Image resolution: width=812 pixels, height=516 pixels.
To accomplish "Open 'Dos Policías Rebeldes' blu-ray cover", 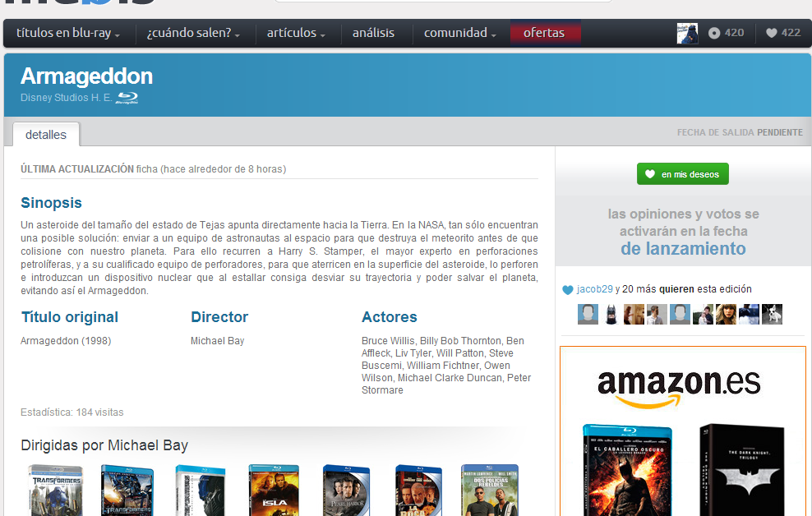I will [490, 491].
